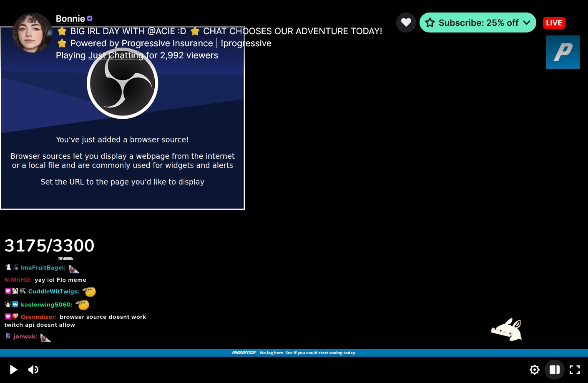Click chat username ImaFruitBagel

[x=43, y=268]
